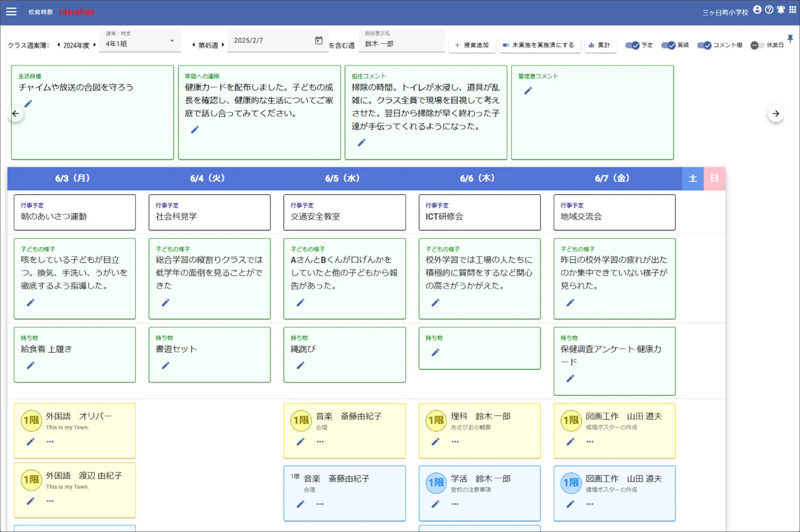The height and width of the screenshot is (532, 800).
Task: Click the forward arrow after 2024年度
Action: [x=93, y=45]
